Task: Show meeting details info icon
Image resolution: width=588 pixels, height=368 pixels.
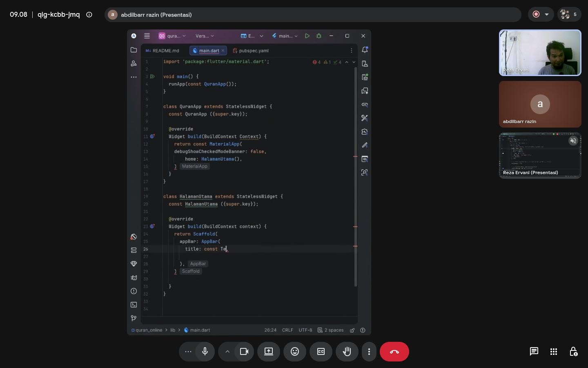Action: pos(89,15)
